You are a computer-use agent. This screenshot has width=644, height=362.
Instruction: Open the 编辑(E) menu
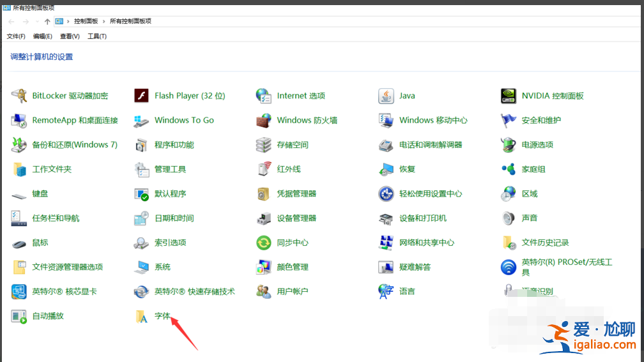[x=43, y=36]
